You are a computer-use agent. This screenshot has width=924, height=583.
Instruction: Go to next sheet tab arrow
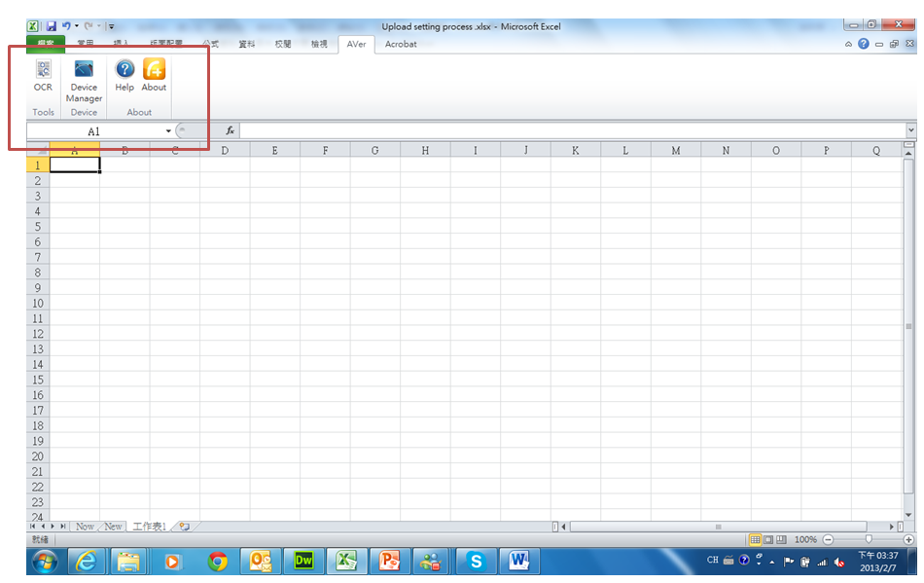pos(53,527)
